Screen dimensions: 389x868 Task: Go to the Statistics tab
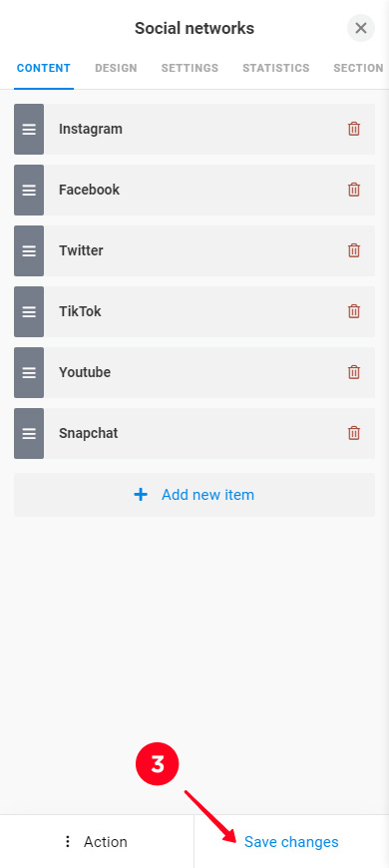pyautogui.click(x=275, y=68)
